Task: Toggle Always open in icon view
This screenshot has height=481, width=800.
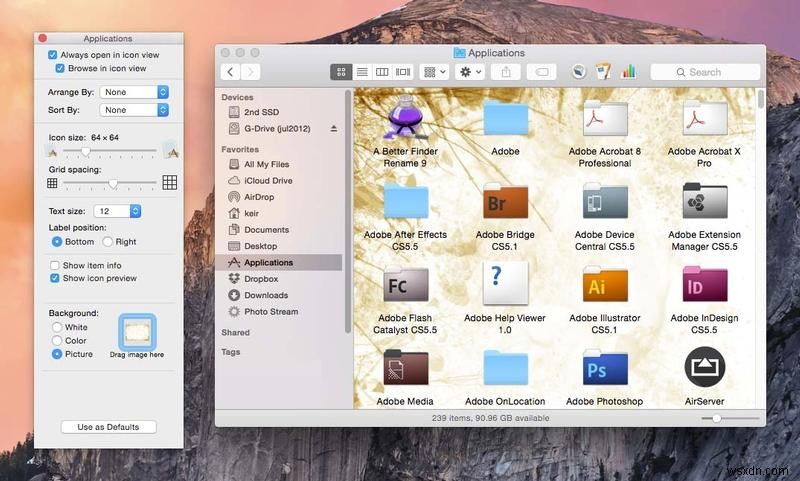Action: [53, 55]
